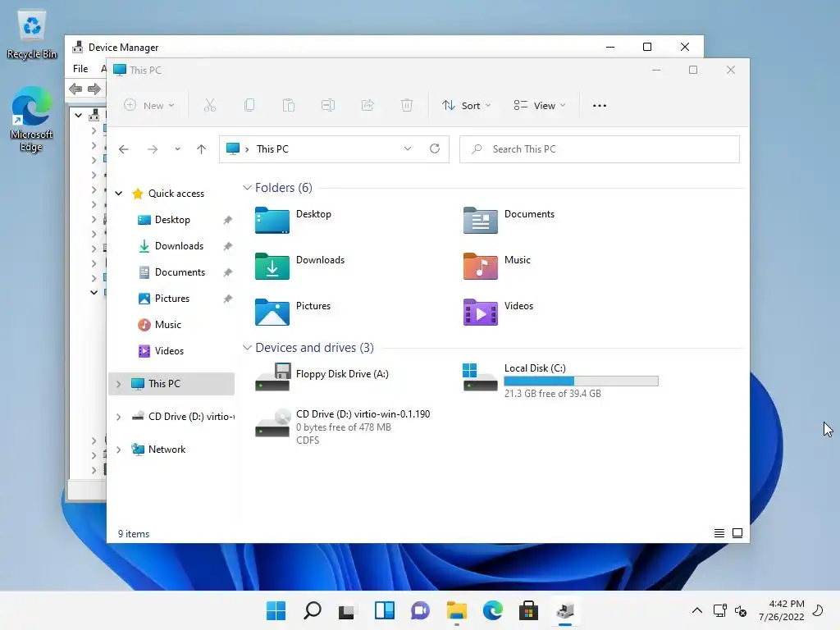Viewport: 840px width, 630px height.
Task: Select Pictures in Quick access
Action: click(172, 299)
